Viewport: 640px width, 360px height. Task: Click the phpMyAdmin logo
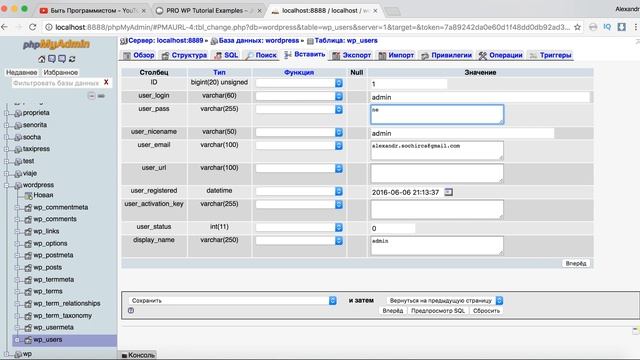[57, 44]
